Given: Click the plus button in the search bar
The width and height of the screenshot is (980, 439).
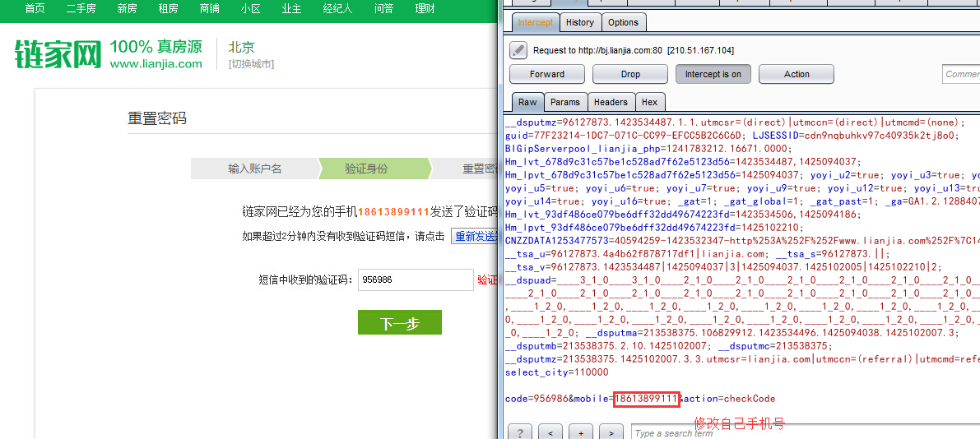Looking at the screenshot, I should (581, 432).
